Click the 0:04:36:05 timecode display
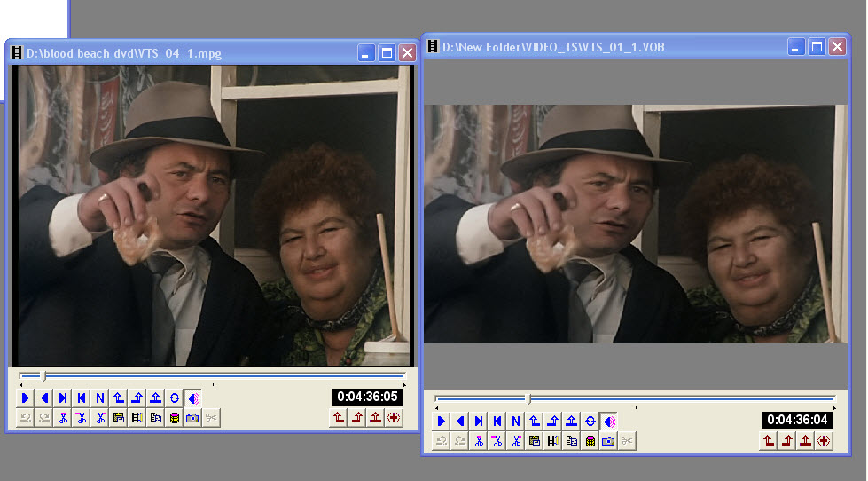This screenshot has height=481, width=868. [368, 397]
